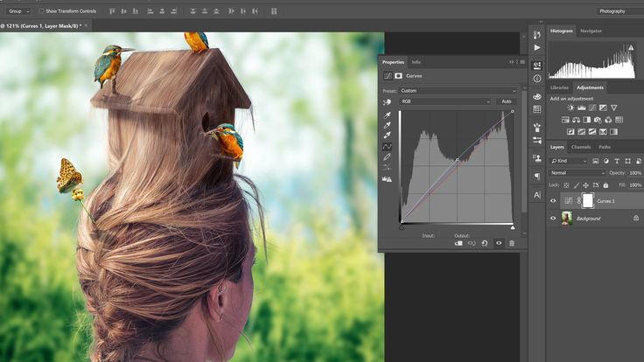Open the Group auto-select dropdown
644x362 pixels.
tap(19, 11)
